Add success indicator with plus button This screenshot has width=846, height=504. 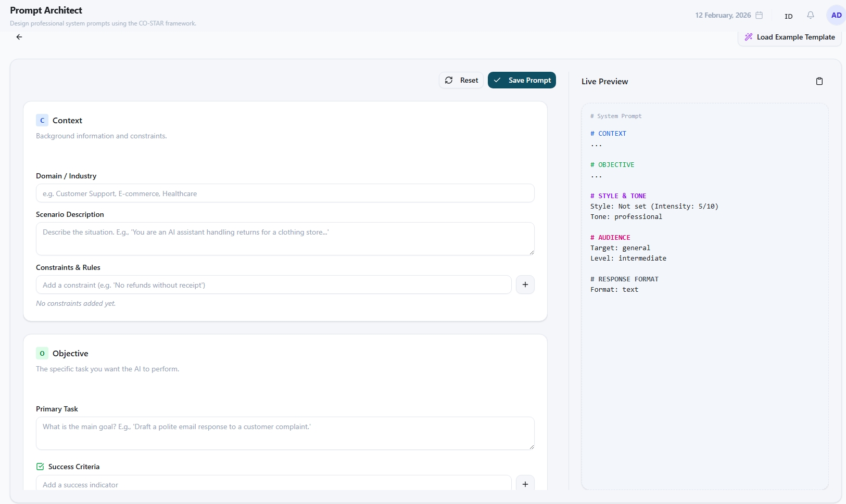(x=525, y=484)
